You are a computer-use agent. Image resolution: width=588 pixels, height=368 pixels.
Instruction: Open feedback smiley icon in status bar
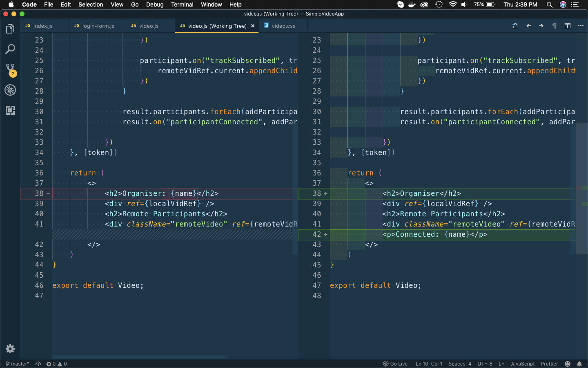tap(568, 364)
